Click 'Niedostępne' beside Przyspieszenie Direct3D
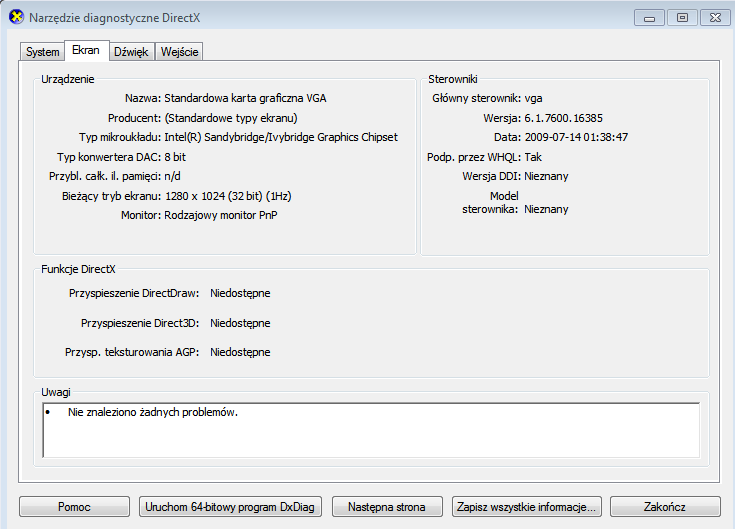Image resolution: width=735 pixels, height=529 pixels. click(240, 323)
